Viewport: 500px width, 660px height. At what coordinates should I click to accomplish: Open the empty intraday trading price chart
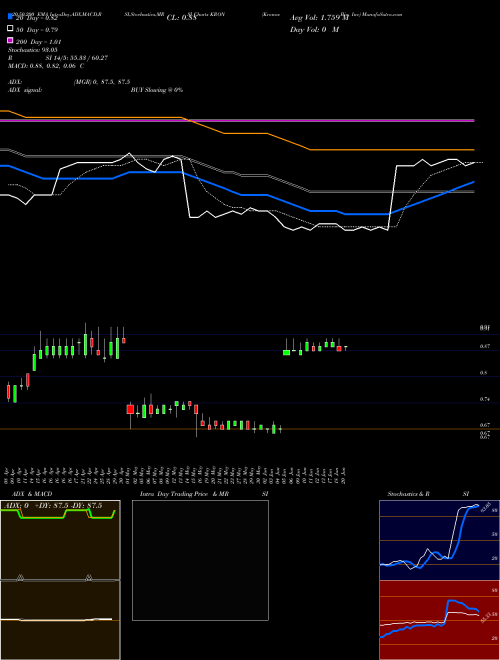[200, 560]
